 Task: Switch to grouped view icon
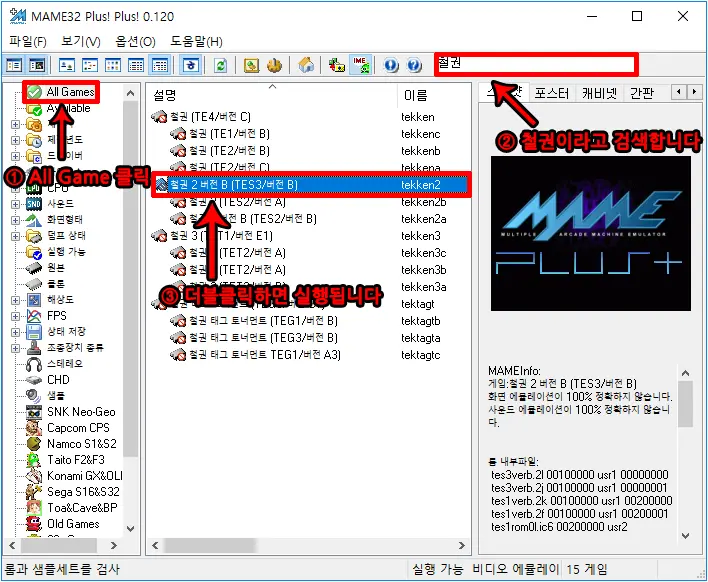[160, 65]
